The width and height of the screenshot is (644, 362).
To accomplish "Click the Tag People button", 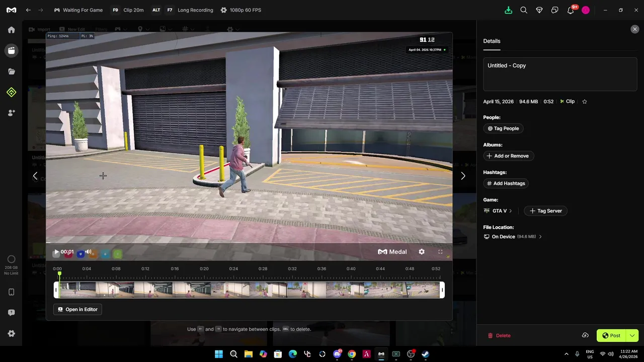I will tap(503, 128).
